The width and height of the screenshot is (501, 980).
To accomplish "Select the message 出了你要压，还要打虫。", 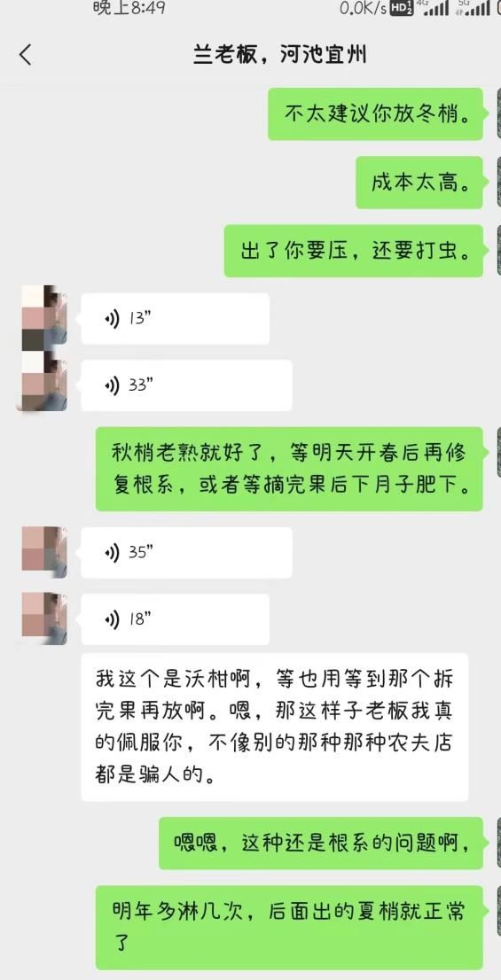I will coord(354,251).
